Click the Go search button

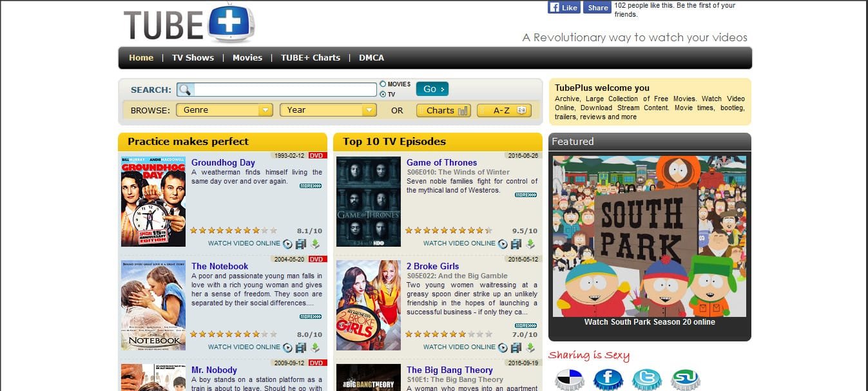pyautogui.click(x=432, y=89)
